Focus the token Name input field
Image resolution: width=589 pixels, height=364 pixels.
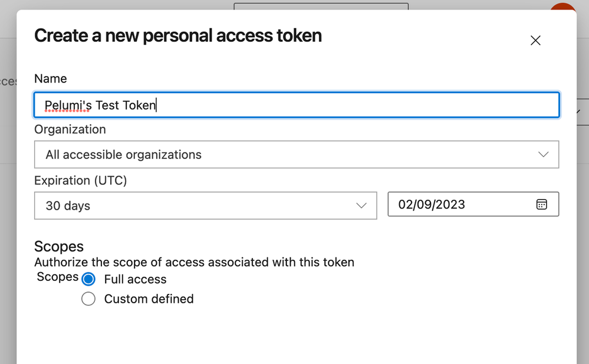pyautogui.click(x=297, y=105)
